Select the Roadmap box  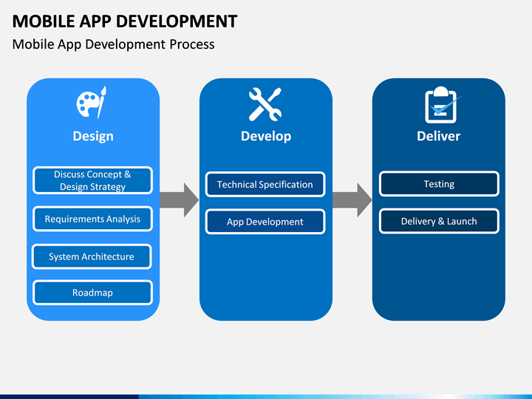coord(92,293)
